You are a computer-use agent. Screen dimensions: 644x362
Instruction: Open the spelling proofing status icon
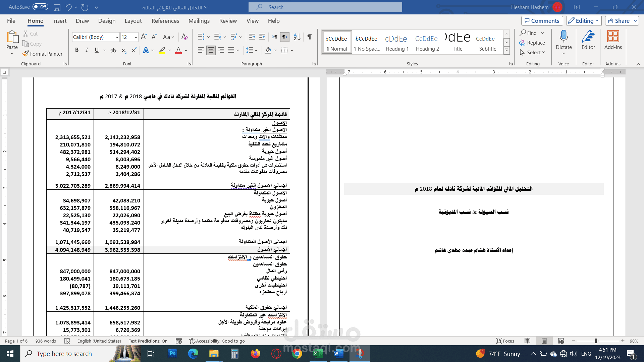(x=67, y=341)
